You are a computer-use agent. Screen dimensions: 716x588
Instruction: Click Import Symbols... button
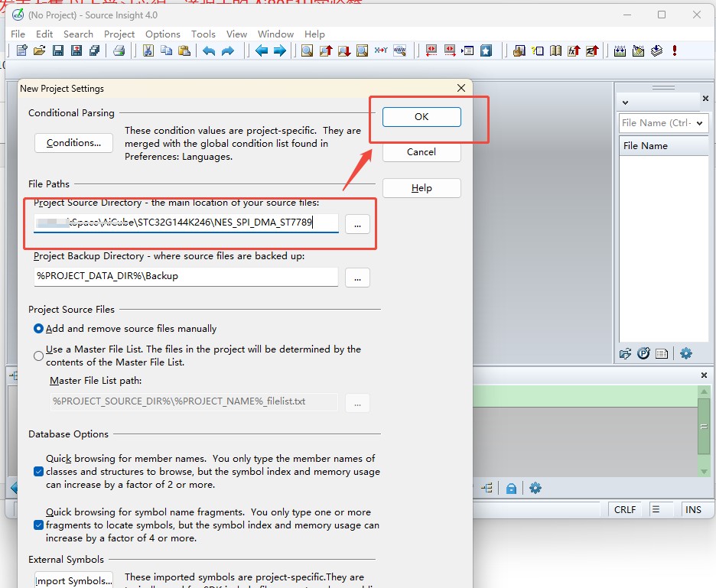[x=73, y=580]
